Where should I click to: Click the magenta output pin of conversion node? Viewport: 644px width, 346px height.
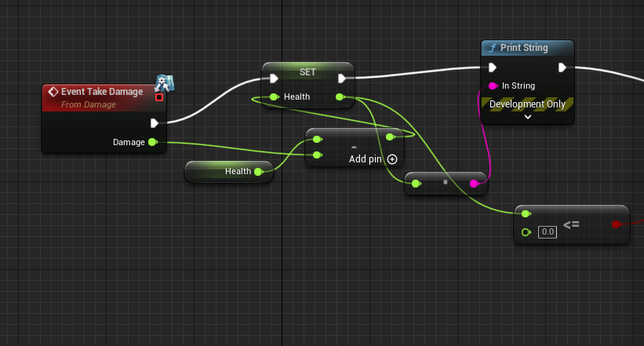474,184
